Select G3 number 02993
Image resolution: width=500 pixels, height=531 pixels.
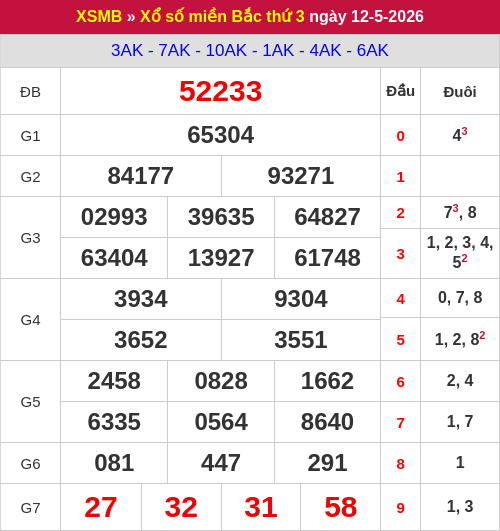pos(114,217)
